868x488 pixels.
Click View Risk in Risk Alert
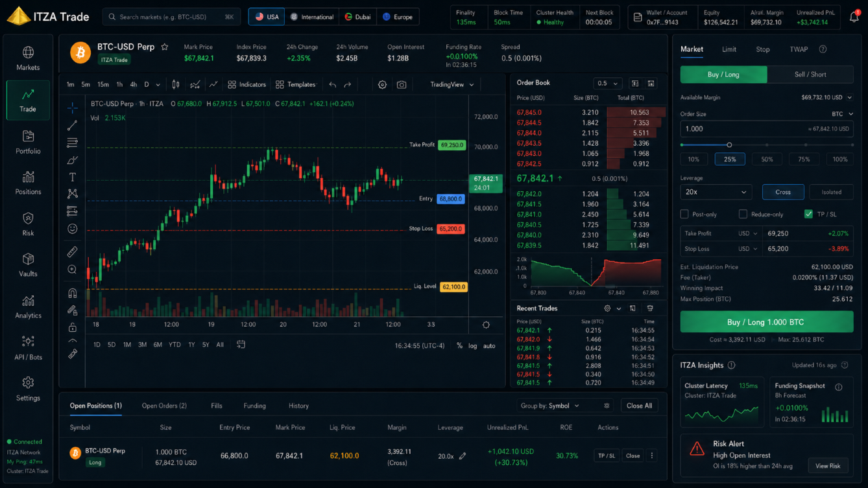[x=828, y=466]
